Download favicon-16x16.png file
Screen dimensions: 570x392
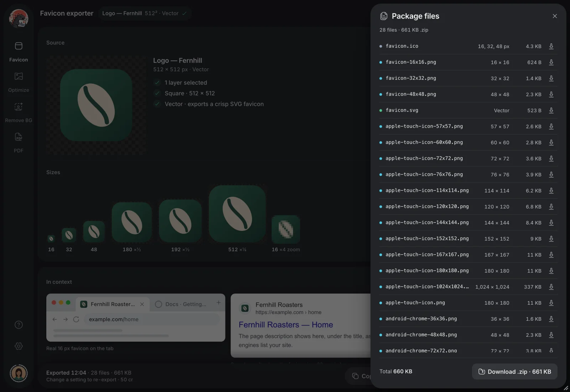tap(551, 62)
